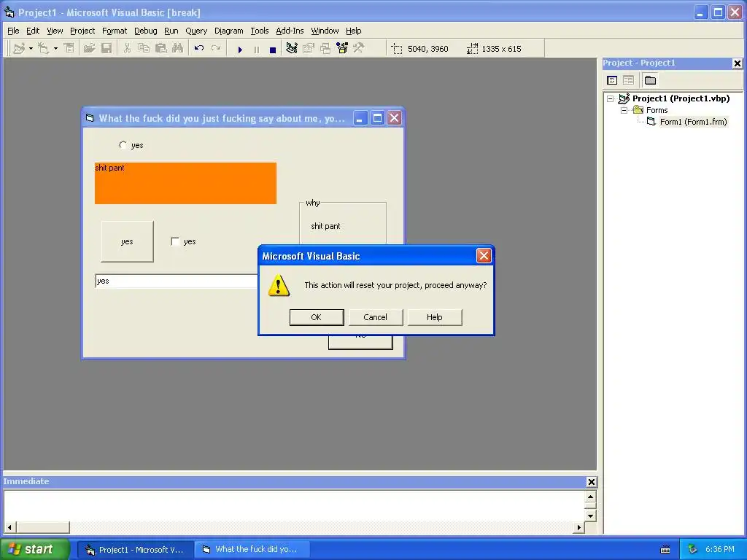
Task: Click Immediate window scroll left arrow
Action: click(9, 527)
